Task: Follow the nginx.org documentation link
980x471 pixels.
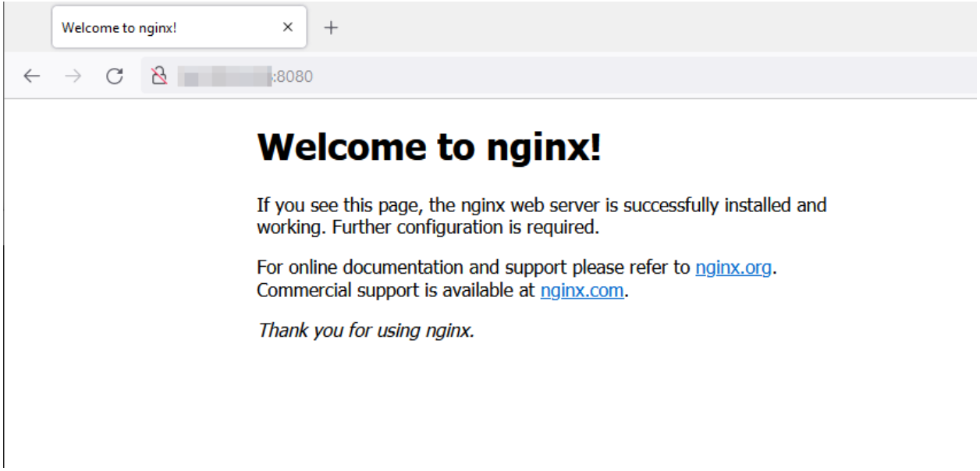Action: click(x=732, y=268)
